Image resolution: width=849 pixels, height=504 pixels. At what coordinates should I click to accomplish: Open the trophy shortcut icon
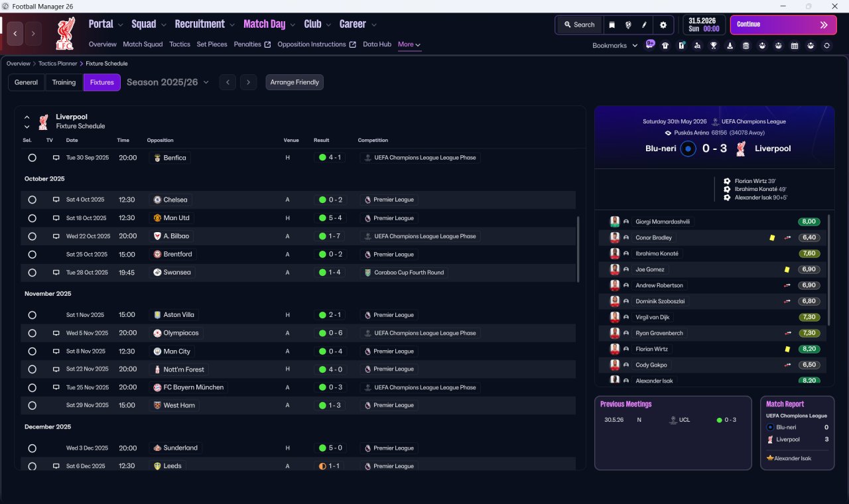pyautogui.click(x=714, y=46)
